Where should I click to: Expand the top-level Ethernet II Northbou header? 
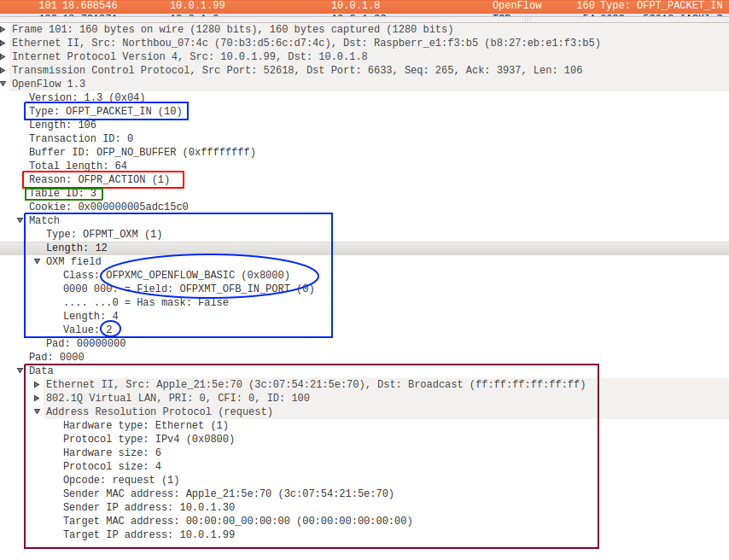point(5,43)
